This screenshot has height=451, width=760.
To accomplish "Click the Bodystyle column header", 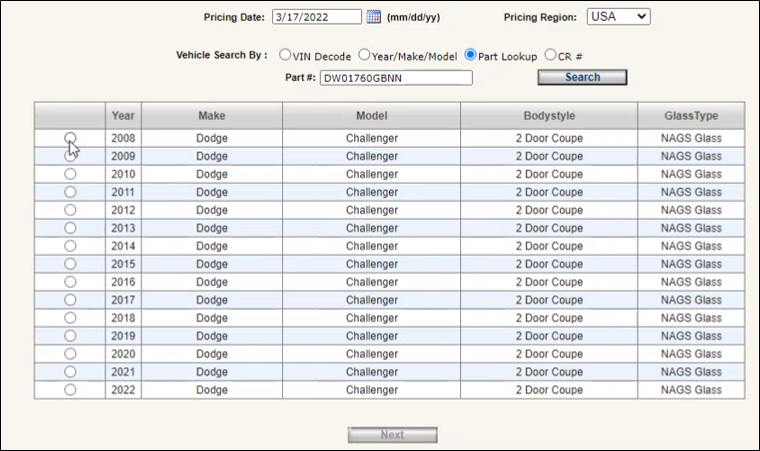I will pyautogui.click(x=549, y=115).
